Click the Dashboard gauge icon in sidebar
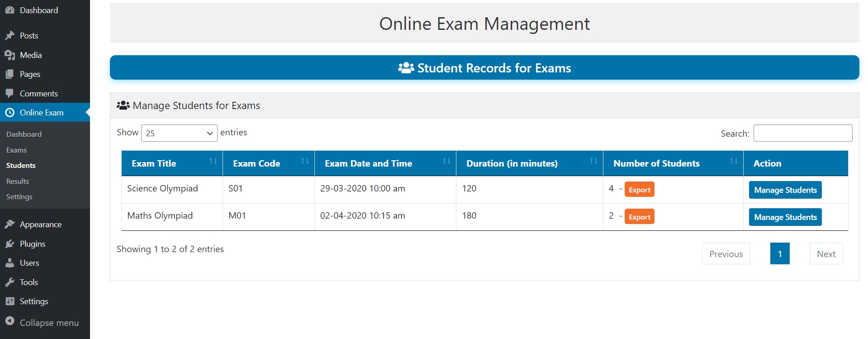 click(x=9, y=10)
